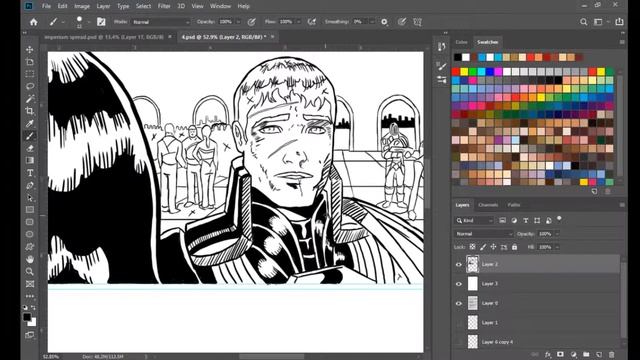Create a new group folder icon

[586, 355]
